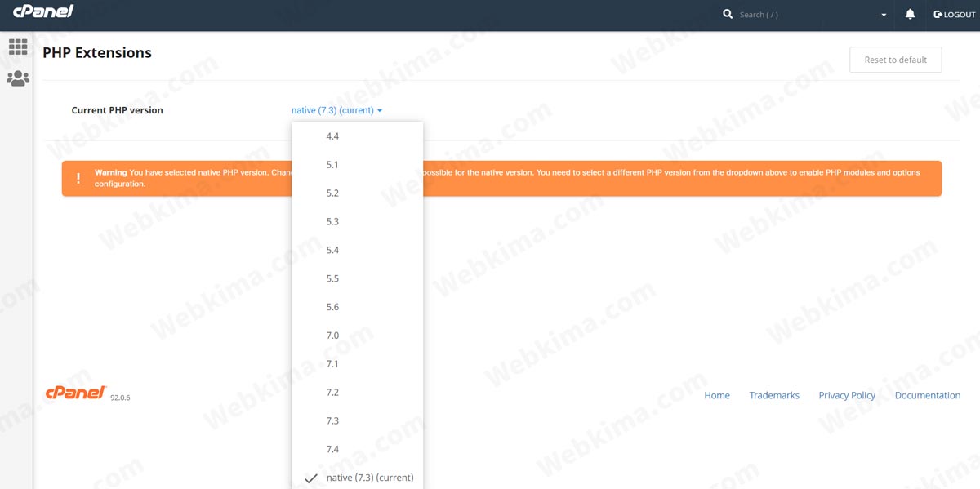This screenshot has width=980, height=489.
Task: Click the version number 92.0.6
Action: [x=120, y=398]
